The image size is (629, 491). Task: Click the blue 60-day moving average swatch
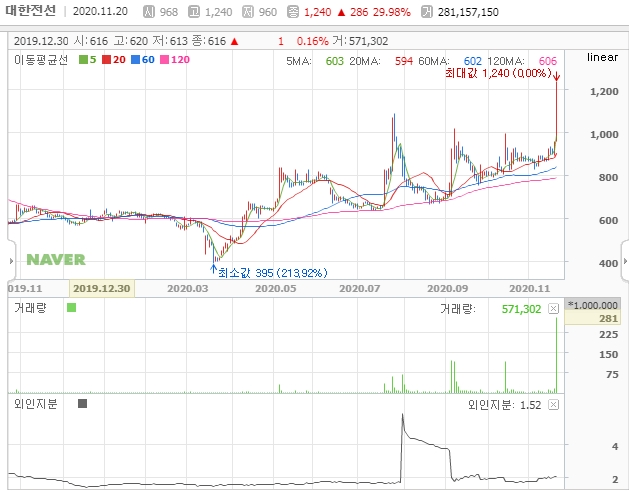coord(136,60)
